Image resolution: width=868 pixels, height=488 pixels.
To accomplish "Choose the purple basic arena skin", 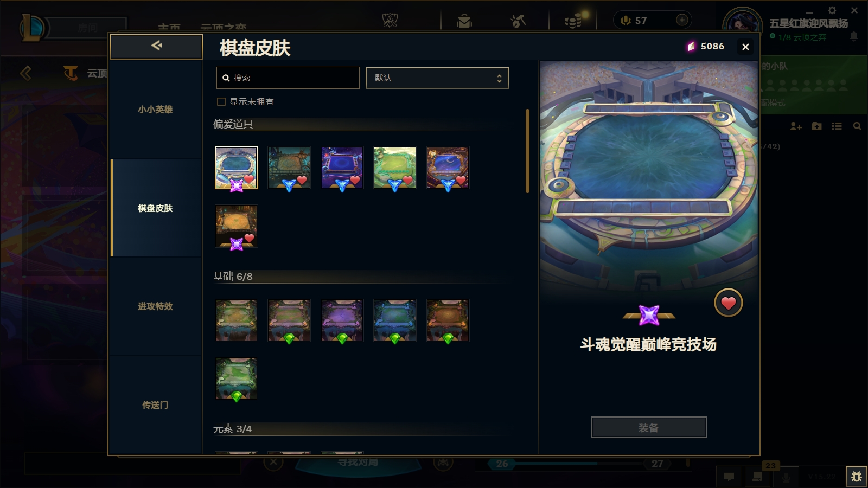I will tap(342, 320).
